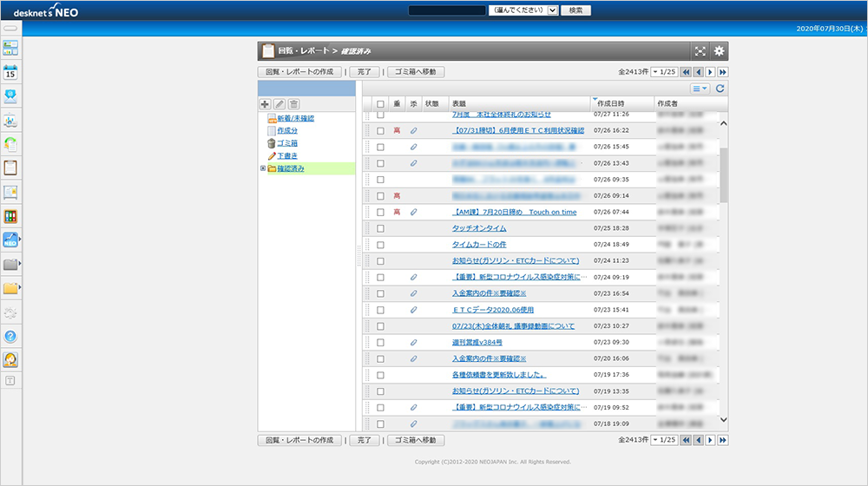This screenshot has height=486, width=868.
Task: Open the 週刊営推v384号 report link
Action: (477, 343)
